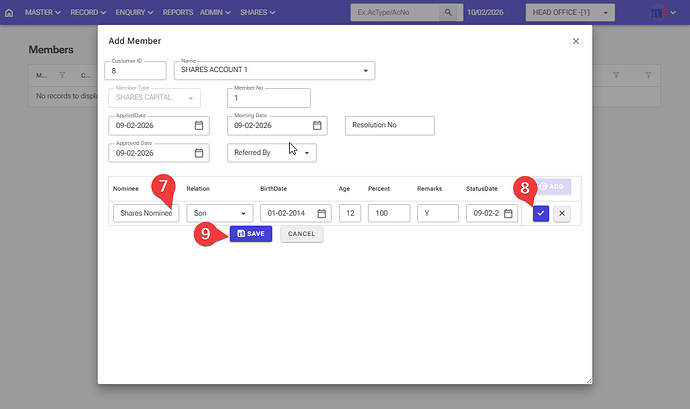Click the rightmost filter icon in Members grid

(648, 75)
